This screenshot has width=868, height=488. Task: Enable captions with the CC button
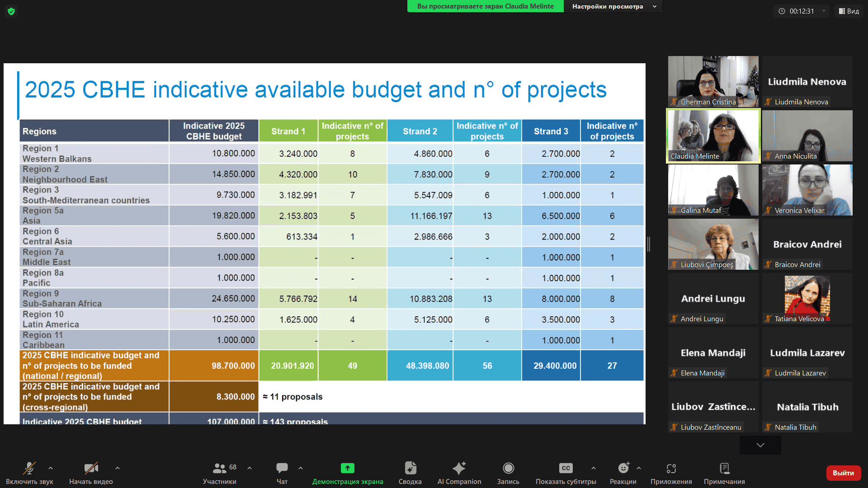click(566, 469)
